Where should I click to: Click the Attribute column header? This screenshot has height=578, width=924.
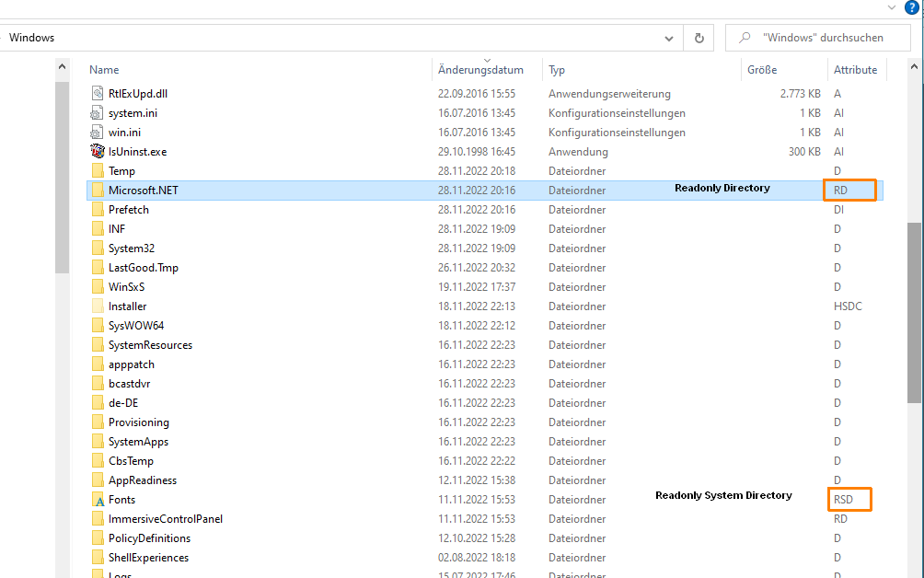point(855,70)
